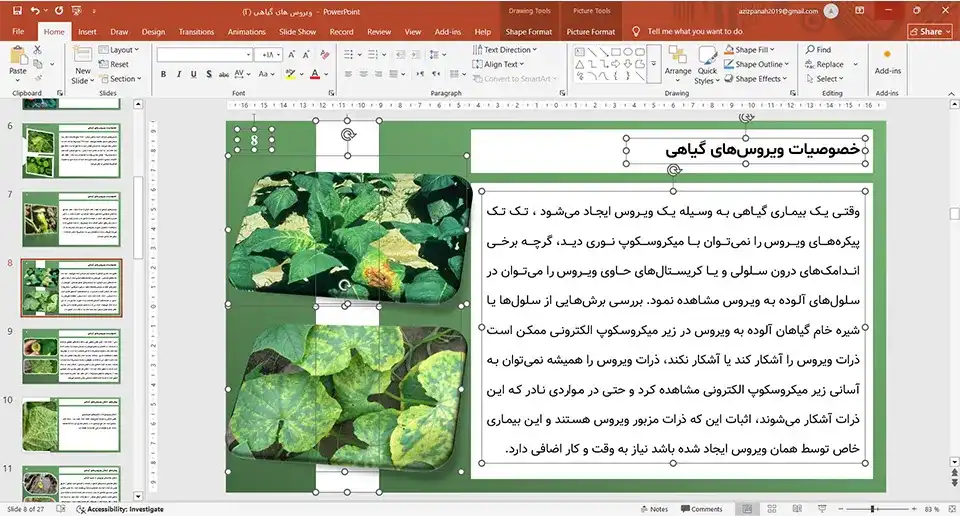The image size is (960, 516).
Task: Open the font size dropdown
Action: pyautogui.click(x=279, y=54)
